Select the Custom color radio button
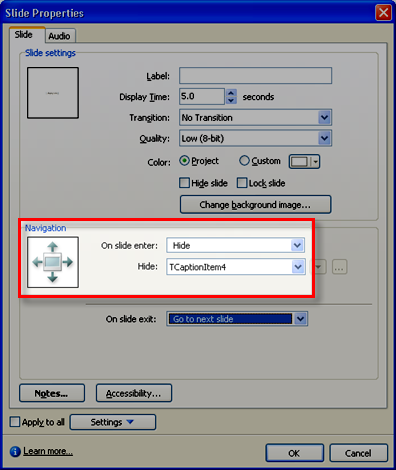The image size is (396, 470). [x=244, y=161]
